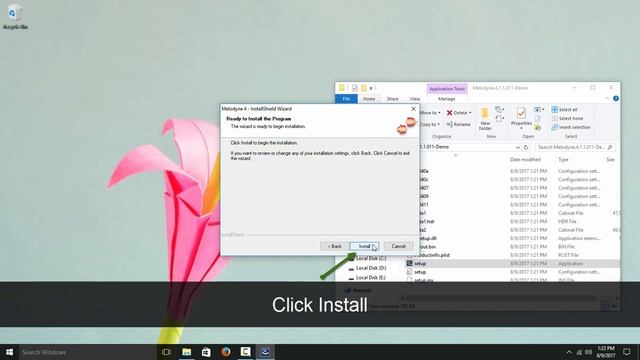640x360 pixels.
Task: Switch to the Share ribbon tab
Action: click(392, 99)
